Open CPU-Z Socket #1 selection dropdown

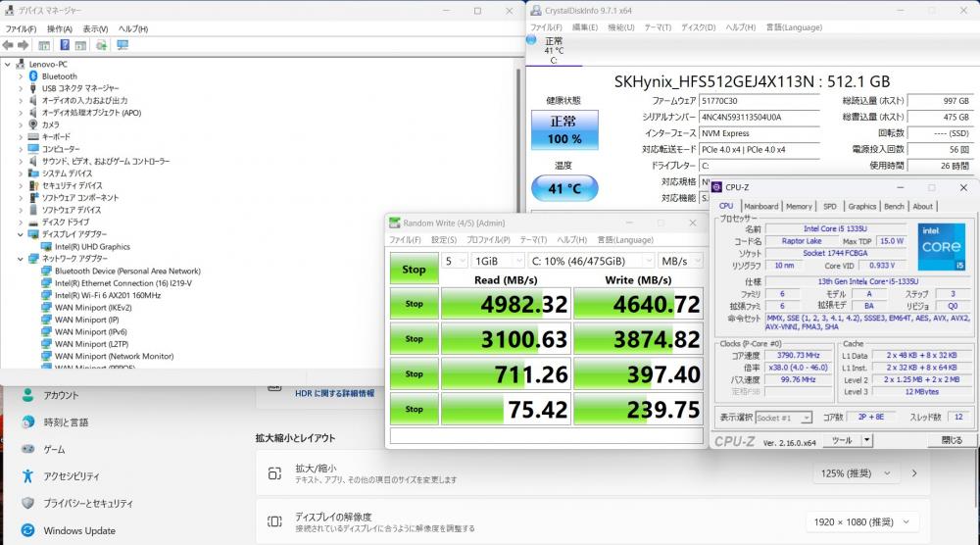[x=784, y=418]
